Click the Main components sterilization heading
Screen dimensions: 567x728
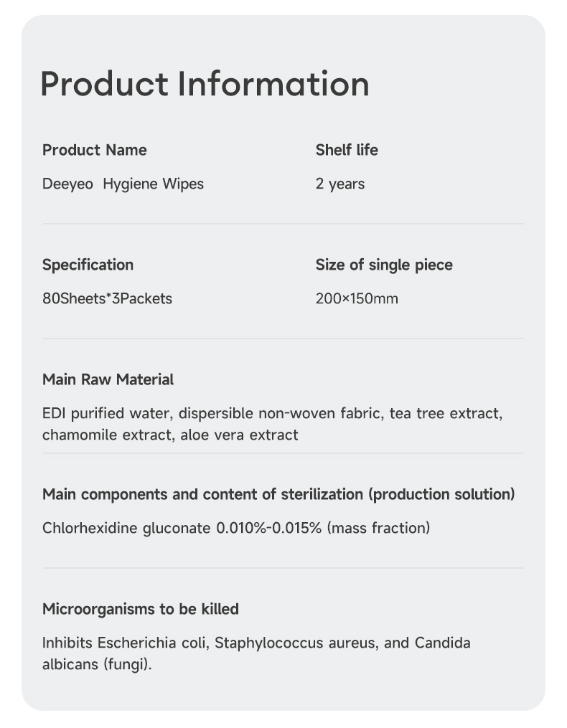278,494
